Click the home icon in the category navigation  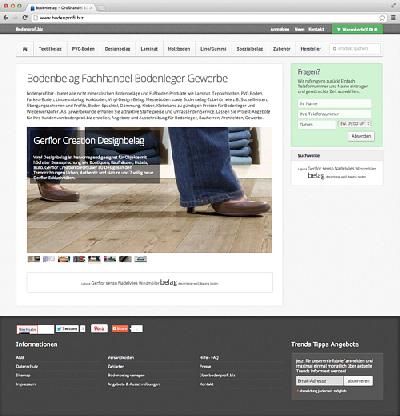[25, 49]
